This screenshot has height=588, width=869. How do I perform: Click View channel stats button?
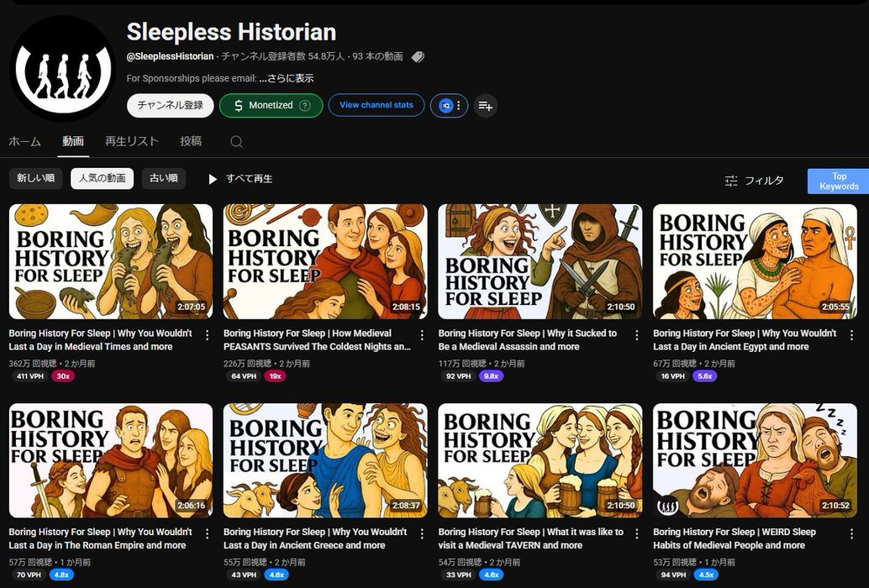[377, 105]
